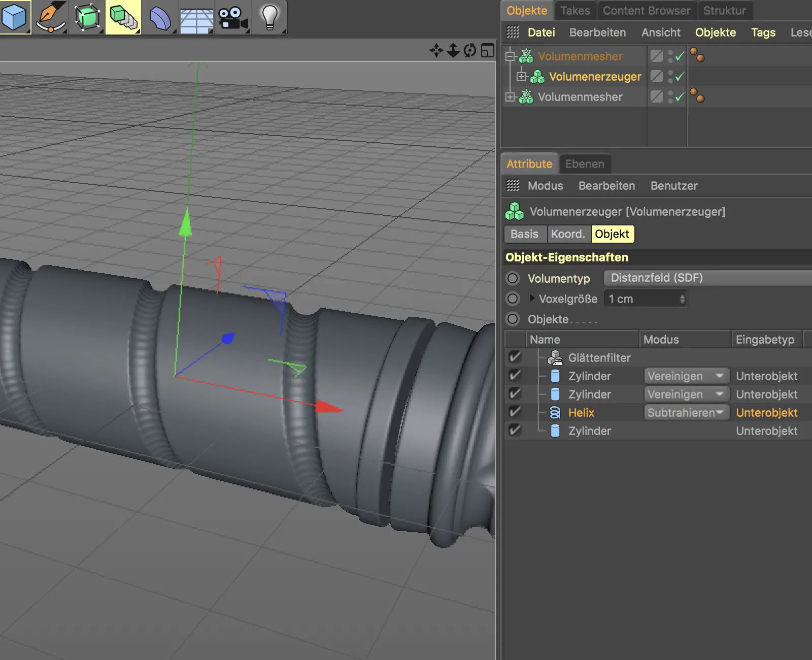Disable the Helix row checkbox
Image resolution: width=812 pixels, height=660 pixels.
515,412
